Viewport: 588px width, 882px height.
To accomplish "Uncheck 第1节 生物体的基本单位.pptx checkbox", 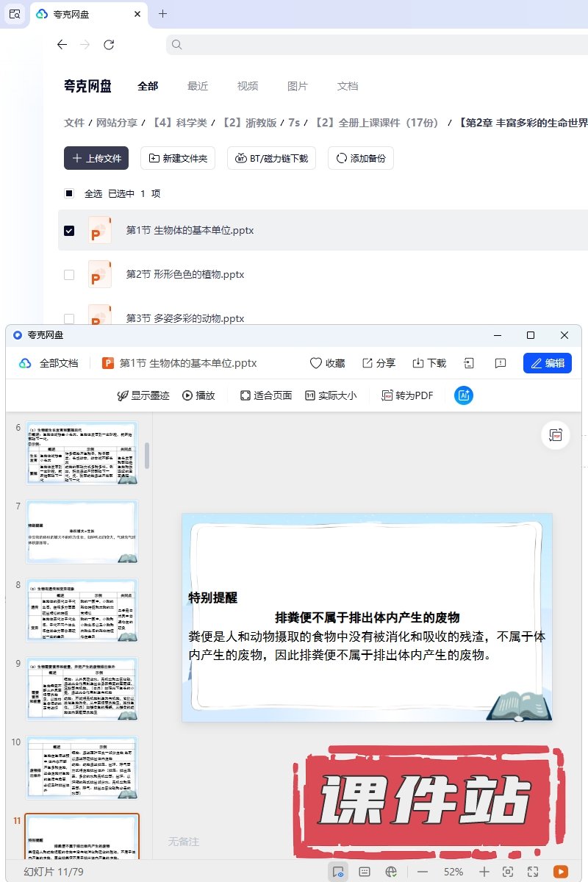I will pos(69,231).
